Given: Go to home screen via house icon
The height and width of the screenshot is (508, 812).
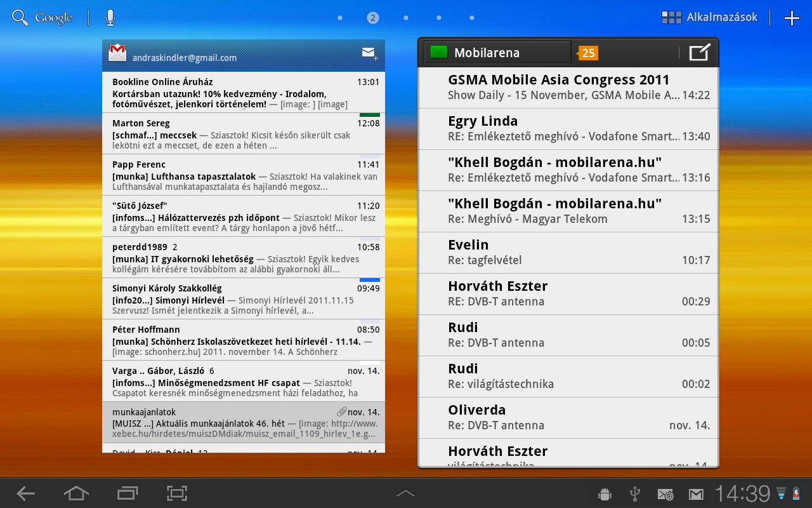Looking at the screenshot, I should click(76, 493).
